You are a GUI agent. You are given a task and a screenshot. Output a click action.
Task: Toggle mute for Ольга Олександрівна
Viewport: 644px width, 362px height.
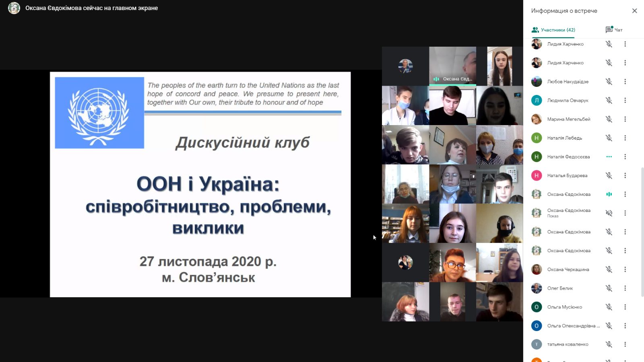click(x=609, y=326)
